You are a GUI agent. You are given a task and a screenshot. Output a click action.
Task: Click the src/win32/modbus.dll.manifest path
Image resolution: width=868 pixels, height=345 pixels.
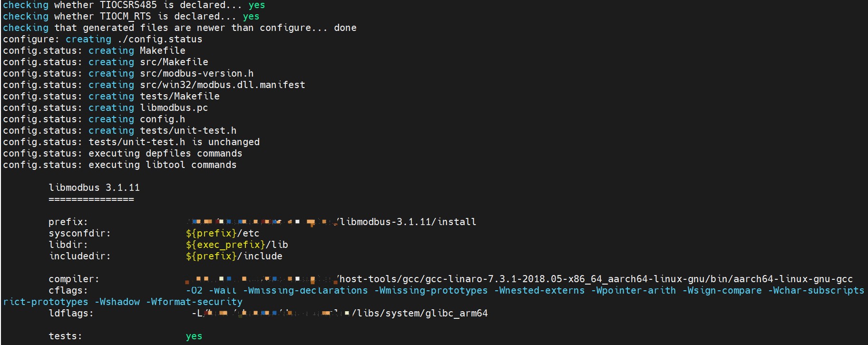click(222, 85)
